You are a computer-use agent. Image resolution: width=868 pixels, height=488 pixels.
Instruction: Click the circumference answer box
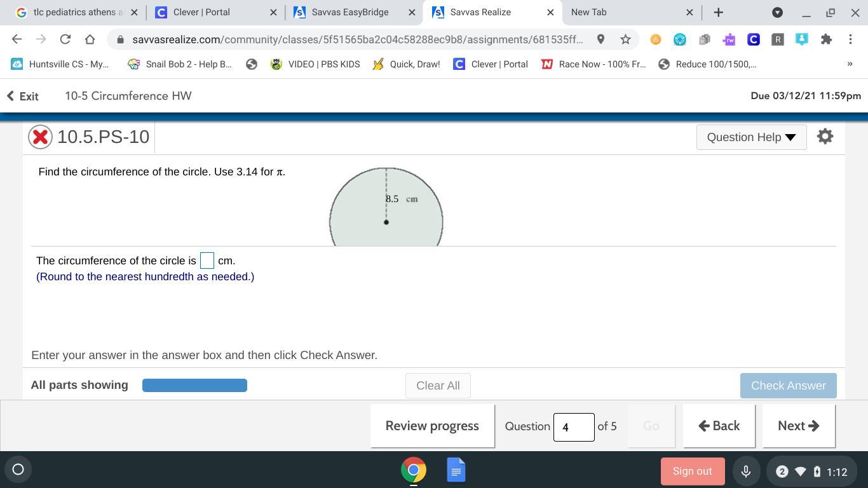[x=207, y=261]
